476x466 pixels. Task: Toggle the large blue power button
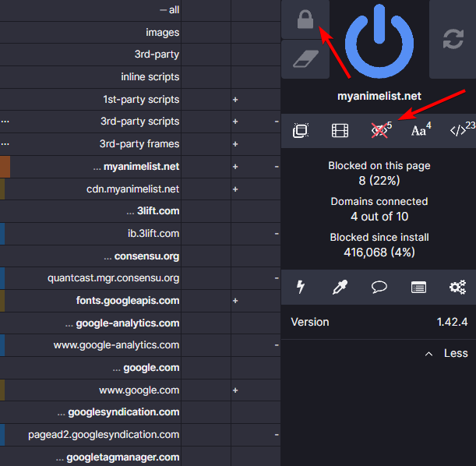[x=379, y=39]
